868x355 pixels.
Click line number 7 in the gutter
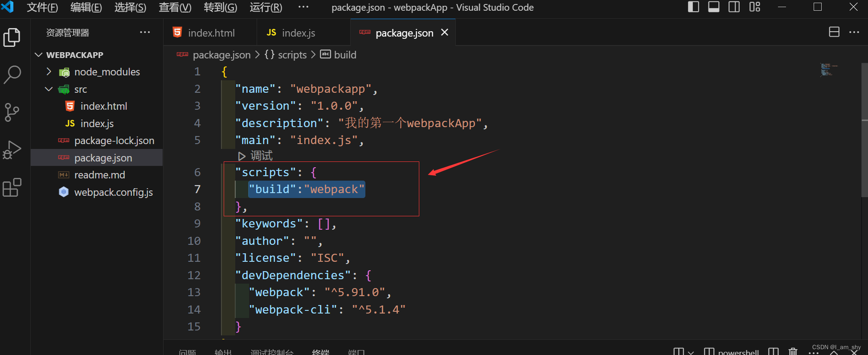click(x=197, y=190)
